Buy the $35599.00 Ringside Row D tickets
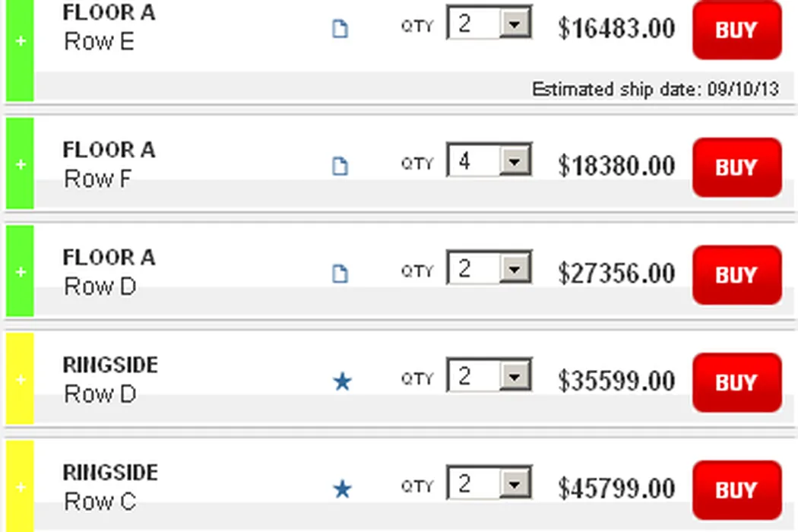Viewport: 798px width, 532px height. (x=736, y=382)
